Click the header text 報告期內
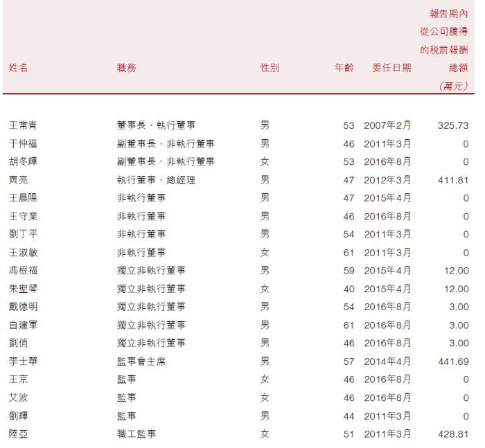This screenshot has width=485, height=448. 449,14
